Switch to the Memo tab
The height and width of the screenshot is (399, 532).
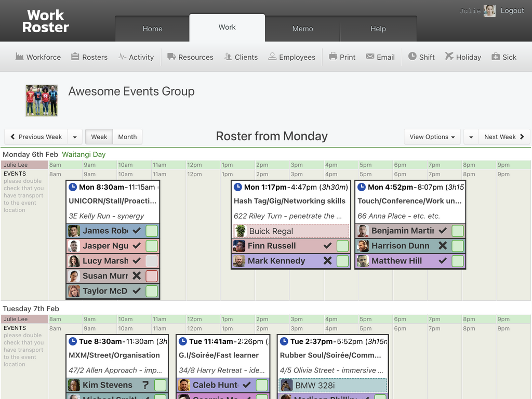[302, 29]
